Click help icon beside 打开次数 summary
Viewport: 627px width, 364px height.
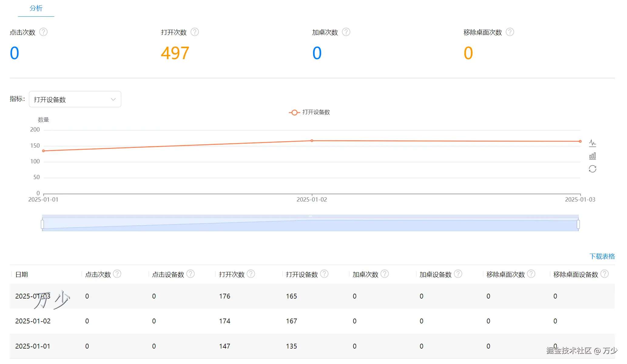pyautogui.click(x=194, y=32)
